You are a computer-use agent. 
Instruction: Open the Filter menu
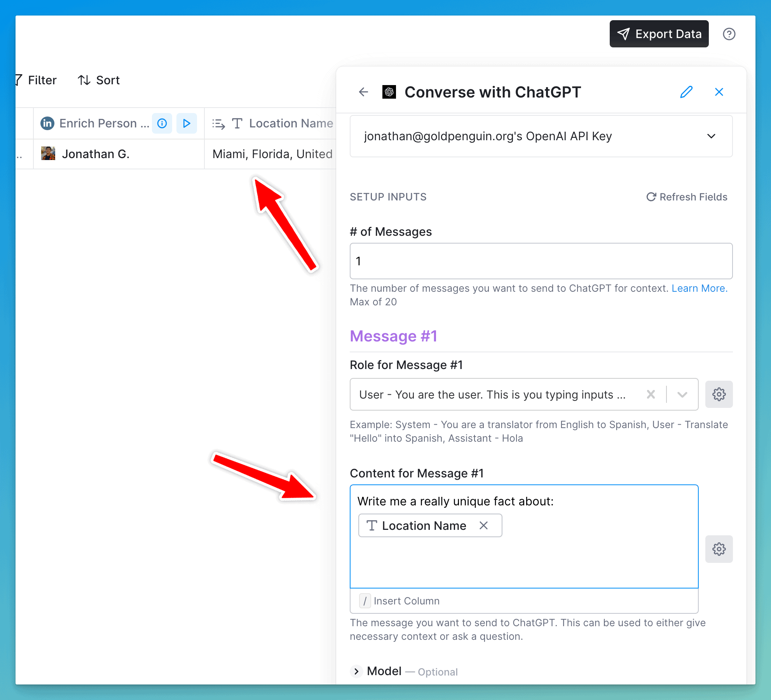click(x=37, y=80)
